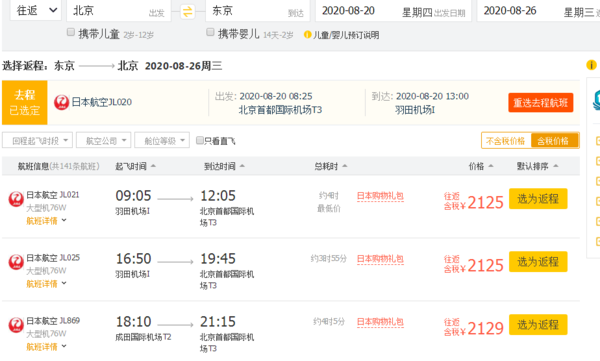Open 航空公司 airline filter dropdown
600x361 pixels.
click(x=103, y=140)
